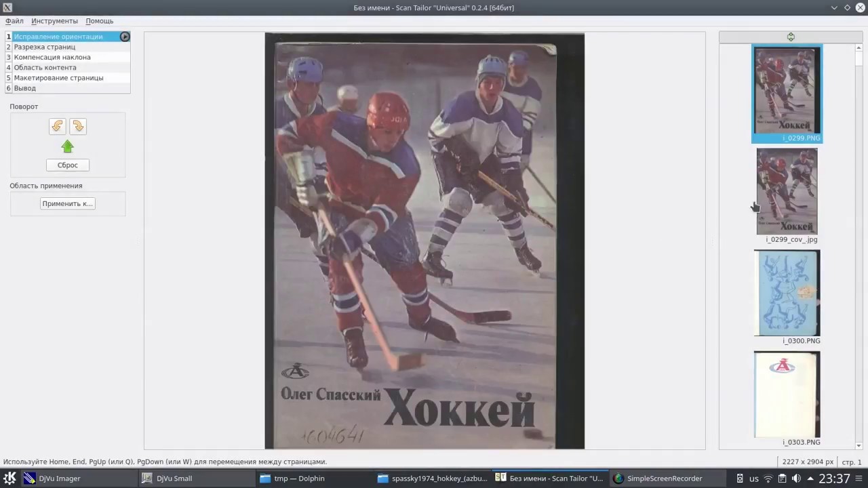Click the device notifier tray icon
Screen dimensions: 868x488
pyautogui.click(x=739, y=479)
